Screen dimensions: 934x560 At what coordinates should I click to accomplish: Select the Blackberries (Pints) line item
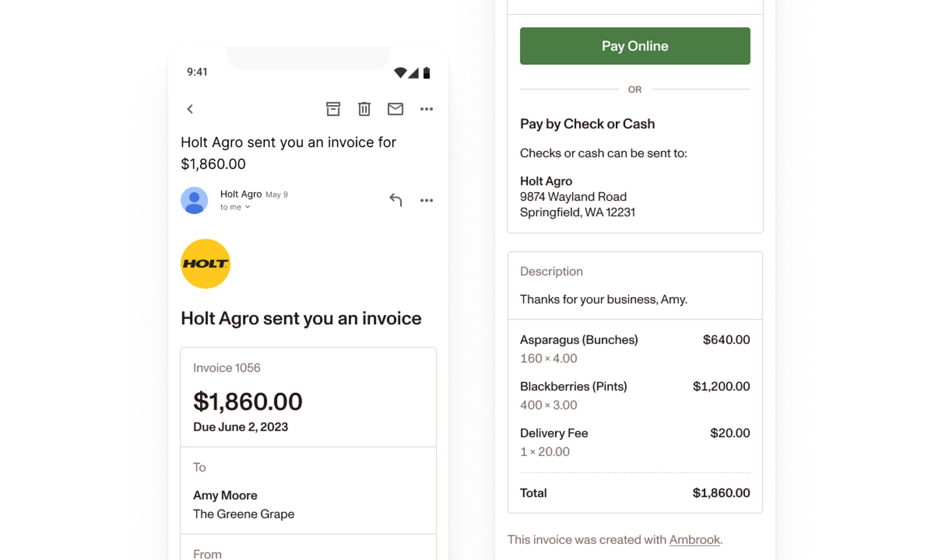(x=573, y=386)
